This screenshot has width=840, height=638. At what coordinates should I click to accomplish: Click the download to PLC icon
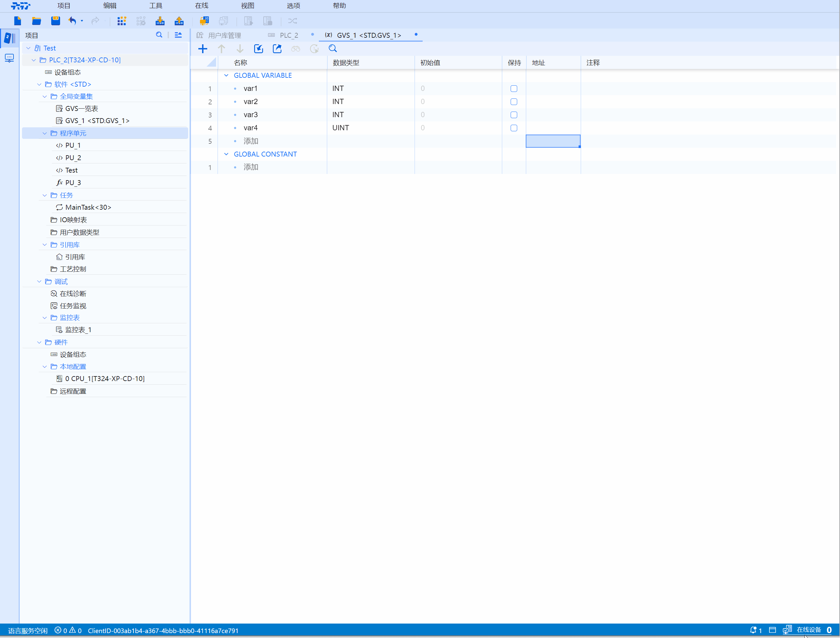(x=160, y=21)
